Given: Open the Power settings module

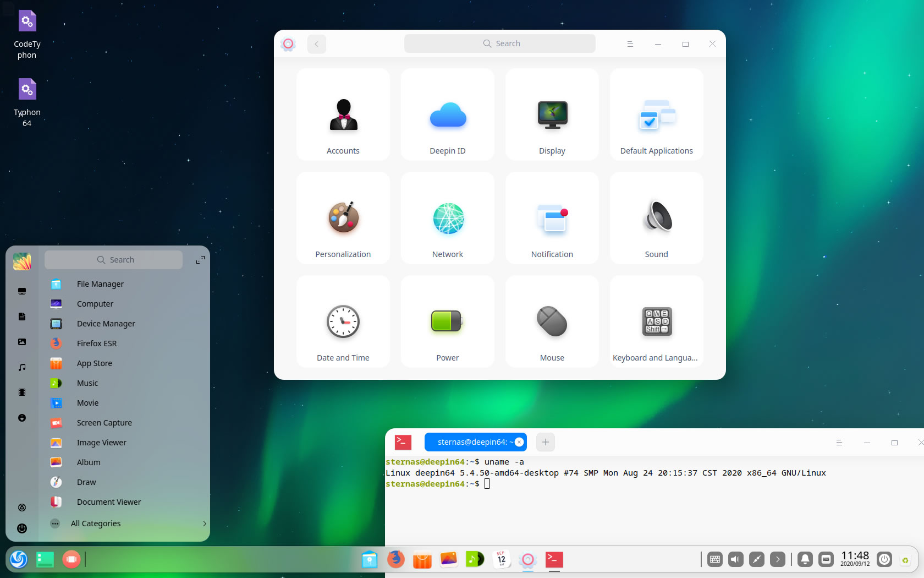Looking at the screenshot, I should [448, 321].
